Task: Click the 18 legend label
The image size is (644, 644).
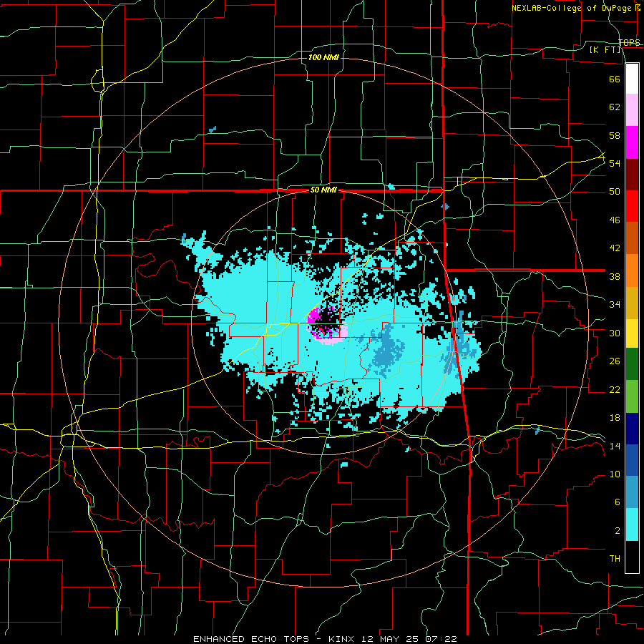Action: pyautogui.click(x=615, y=418)
